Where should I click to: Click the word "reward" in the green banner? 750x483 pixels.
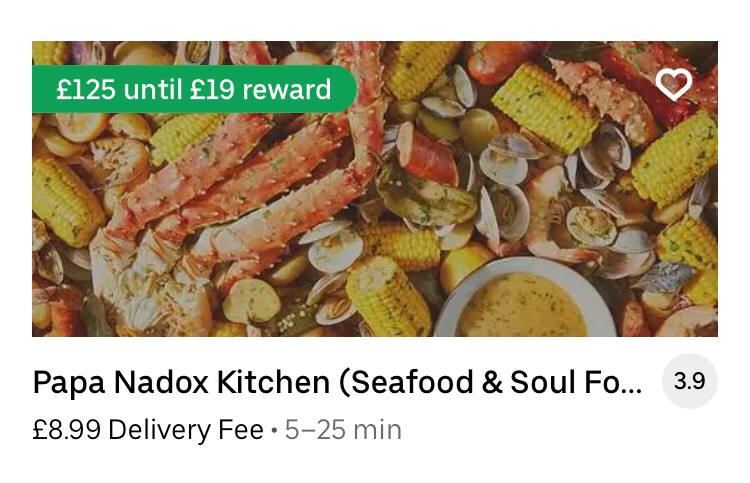287,89
